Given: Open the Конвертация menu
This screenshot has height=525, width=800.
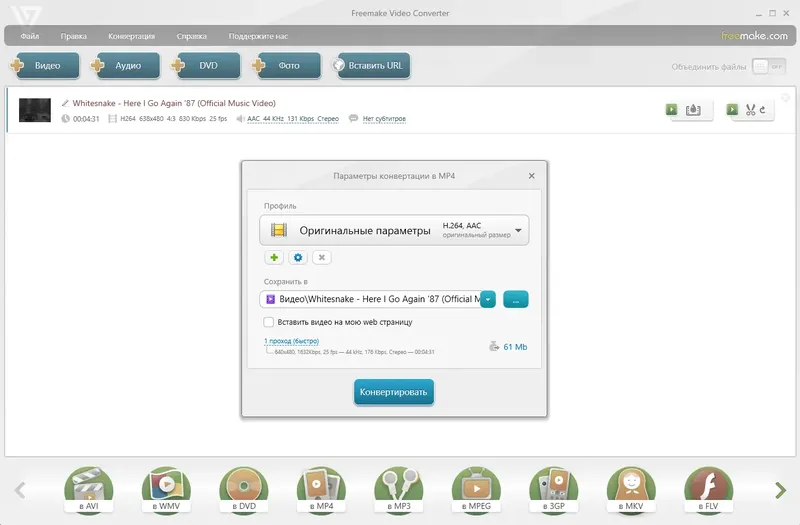Looking at the screenshot, I should click(131, 36).
